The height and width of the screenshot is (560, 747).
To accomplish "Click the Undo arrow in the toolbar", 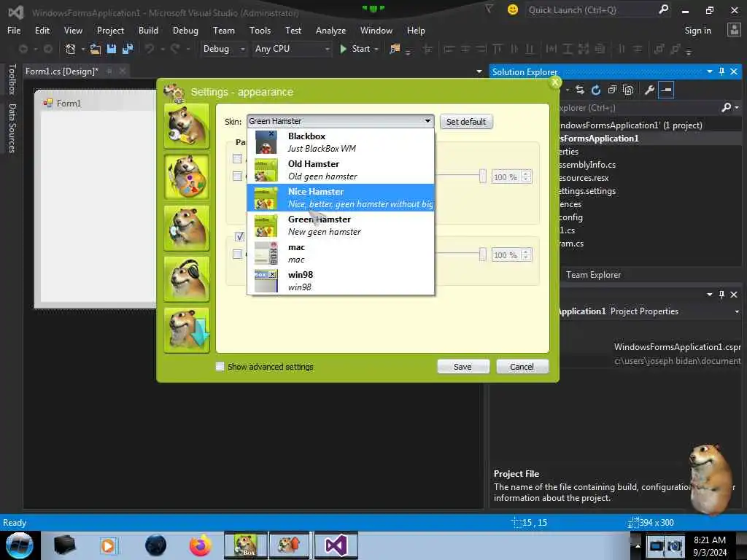I will pyautogui.click(x=150, y=49).
